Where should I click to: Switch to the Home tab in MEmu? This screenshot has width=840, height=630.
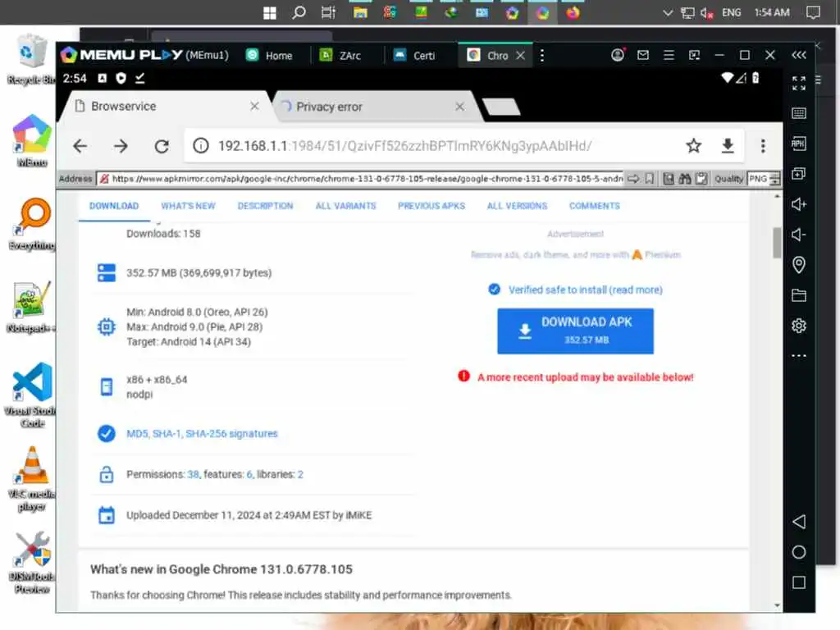[270, 55]
